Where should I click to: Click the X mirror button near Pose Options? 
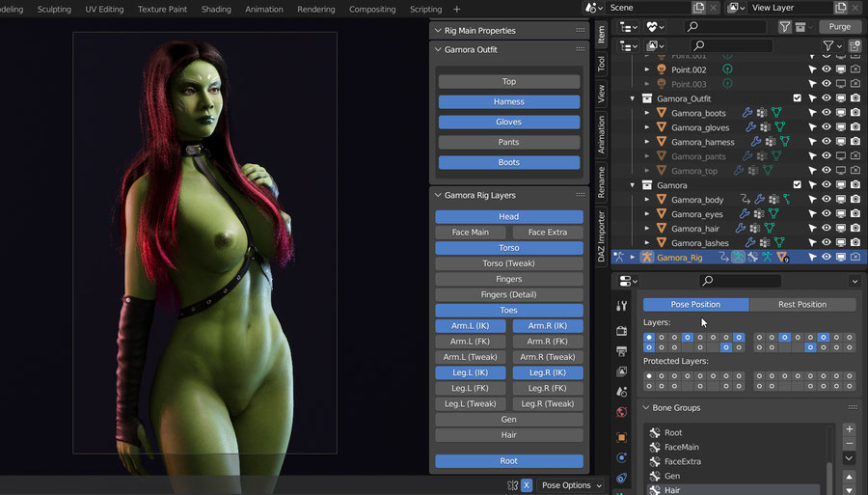(527, 485)
